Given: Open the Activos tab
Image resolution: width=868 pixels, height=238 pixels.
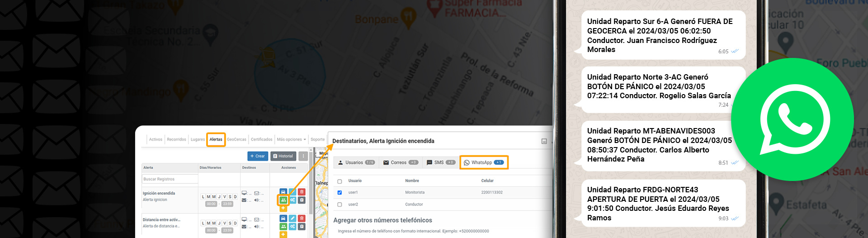Looking at the screenshot, I should (x=156, y=139).
